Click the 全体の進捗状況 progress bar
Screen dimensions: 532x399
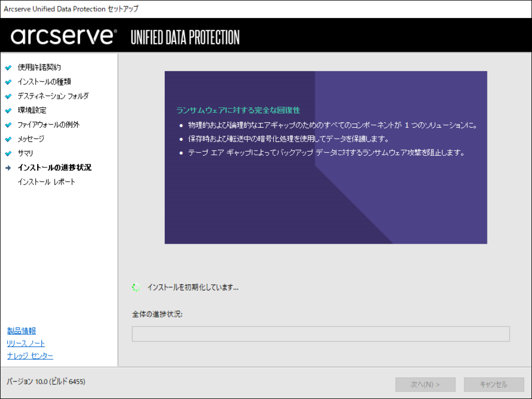click(x=321, y=334)
